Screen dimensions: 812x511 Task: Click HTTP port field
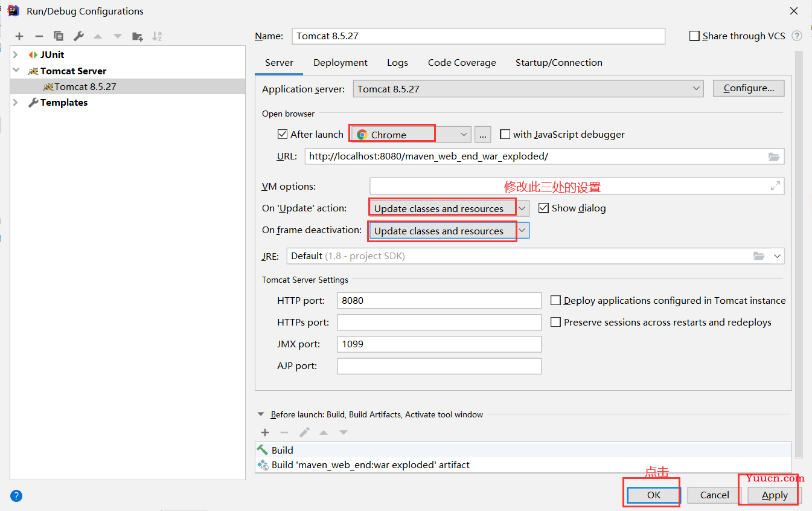click(439, 300)
